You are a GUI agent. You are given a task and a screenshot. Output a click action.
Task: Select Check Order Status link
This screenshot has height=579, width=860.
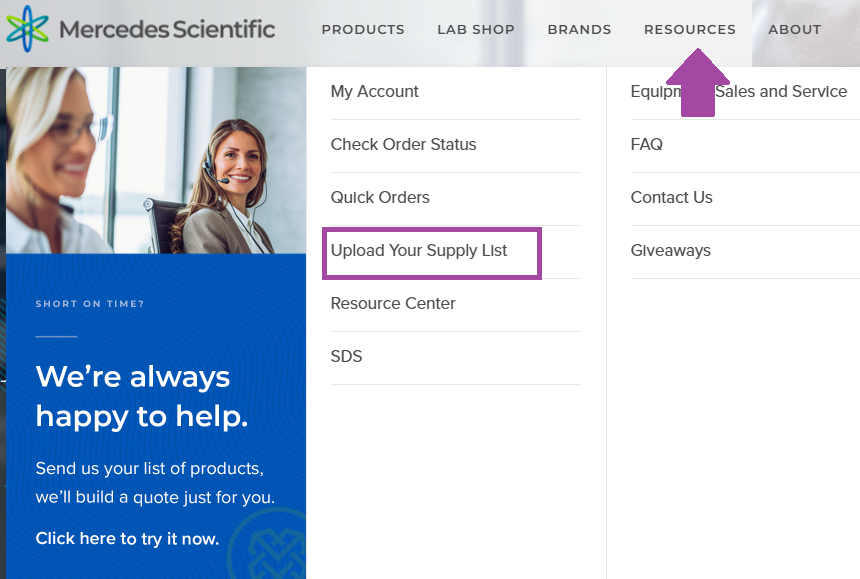pyautogui.click(x=403, y=145)
